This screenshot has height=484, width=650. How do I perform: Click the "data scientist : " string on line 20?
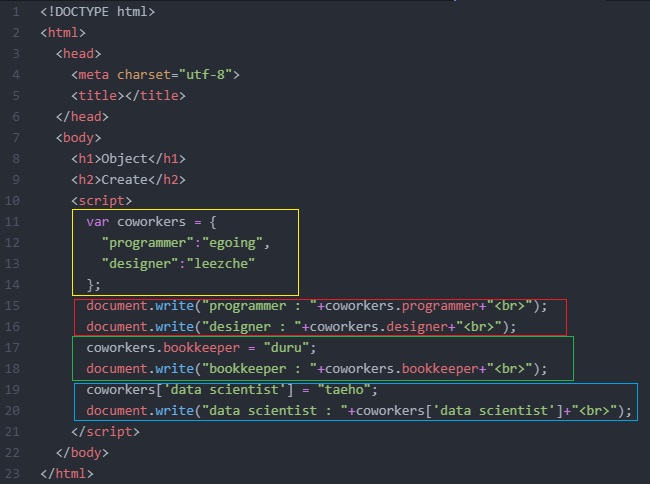click(274, 411)
